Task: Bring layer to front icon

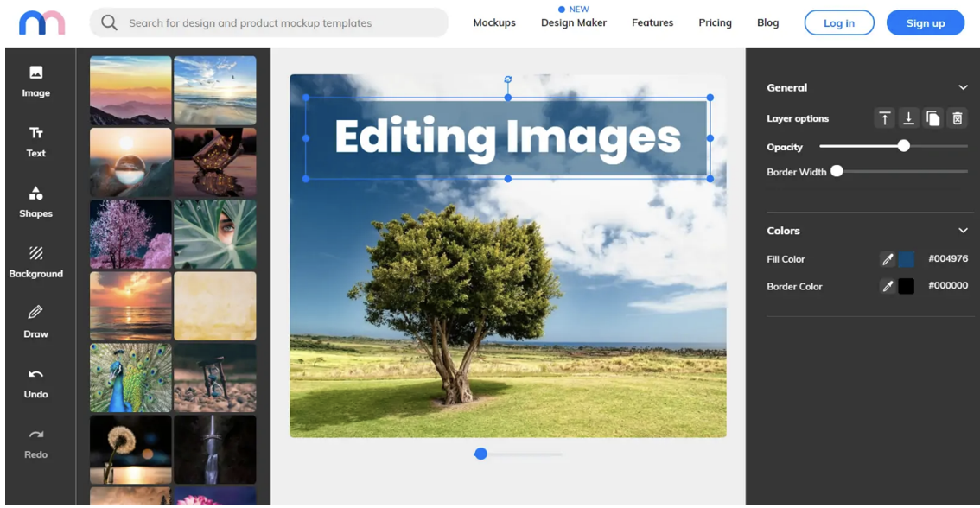Action: click(x=884, y=118)
